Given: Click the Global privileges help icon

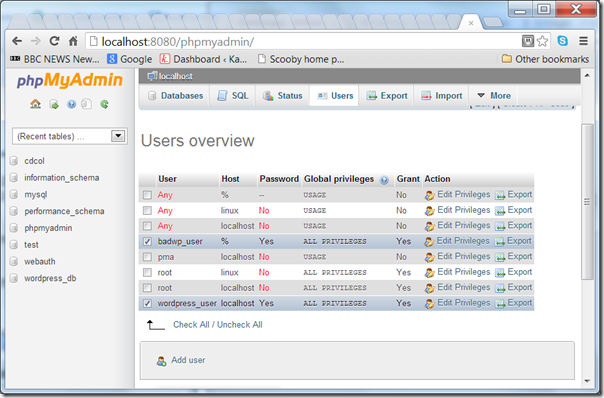Looking at the screenshot, I should (384, 180).
